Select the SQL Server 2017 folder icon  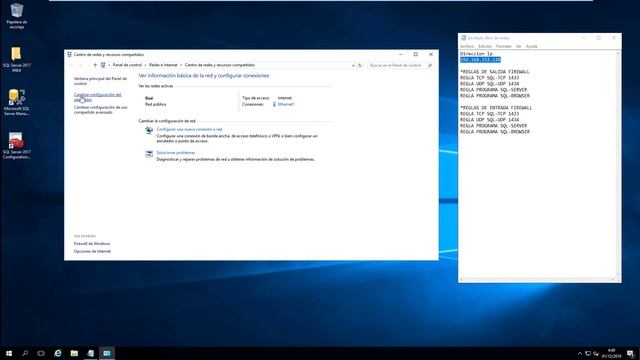16,60
